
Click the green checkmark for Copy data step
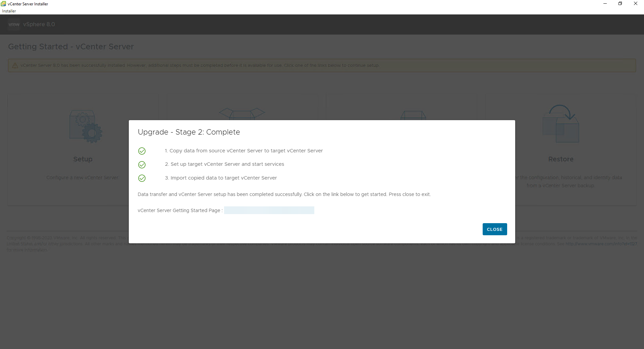142,151
